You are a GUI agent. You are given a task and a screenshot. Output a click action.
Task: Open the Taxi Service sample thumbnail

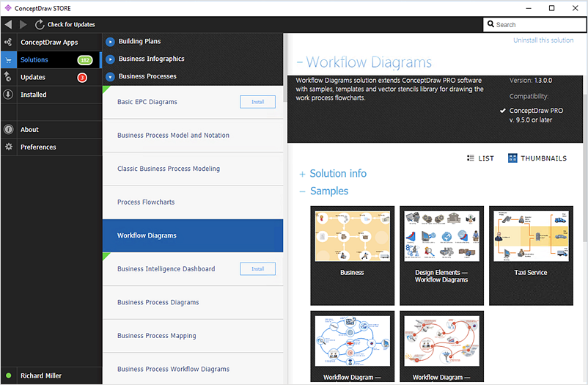coord(531,255)
